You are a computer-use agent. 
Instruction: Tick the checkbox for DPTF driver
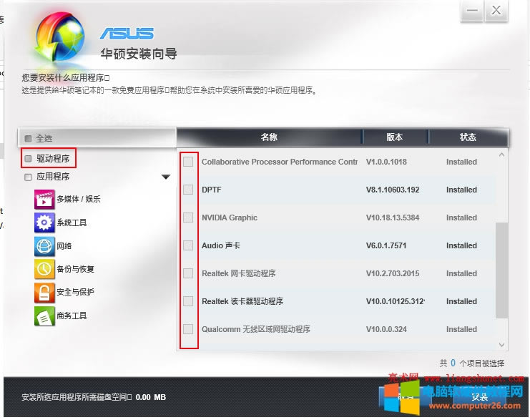click(188, 190)
